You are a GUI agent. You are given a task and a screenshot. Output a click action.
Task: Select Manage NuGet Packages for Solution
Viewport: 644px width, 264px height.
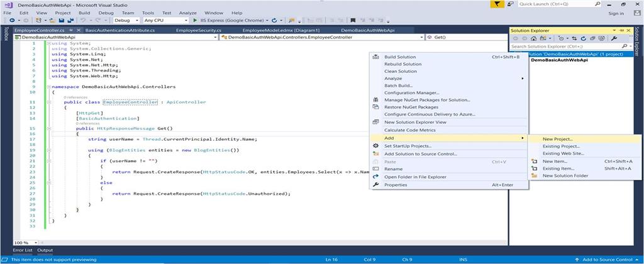(448, 100)
